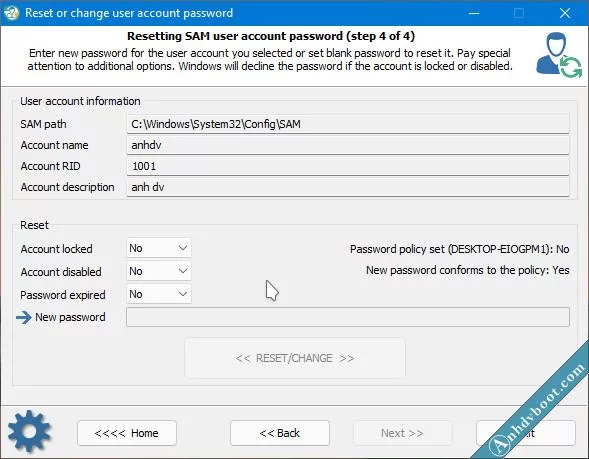Click the Account RID field showing 1001
Viewport: 589px width, 459px height.
tap(348, 166)
